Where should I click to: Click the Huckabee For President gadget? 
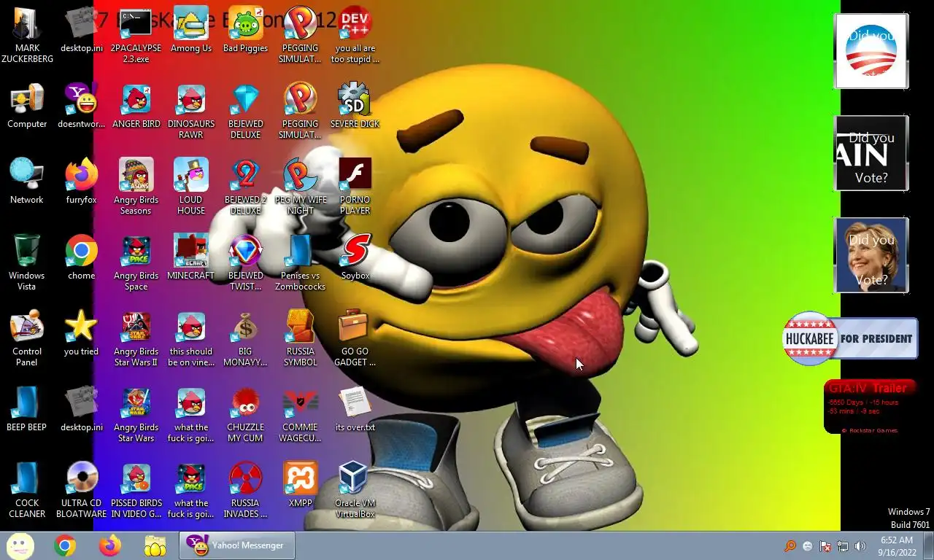850,338
